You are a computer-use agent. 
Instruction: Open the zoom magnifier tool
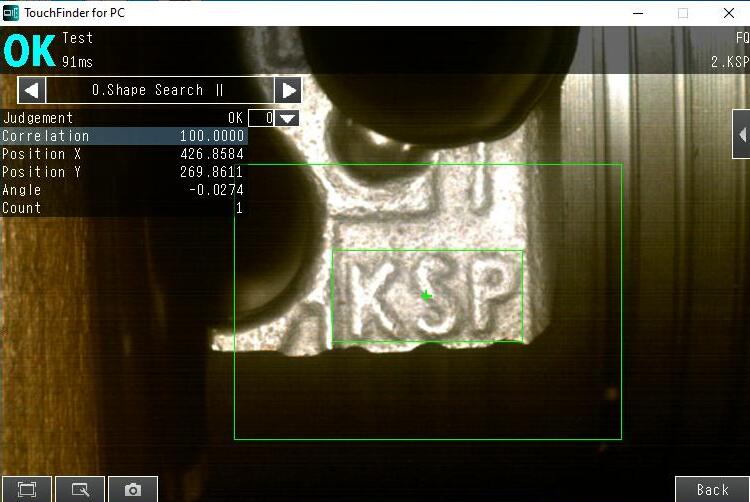click(80, 489)
